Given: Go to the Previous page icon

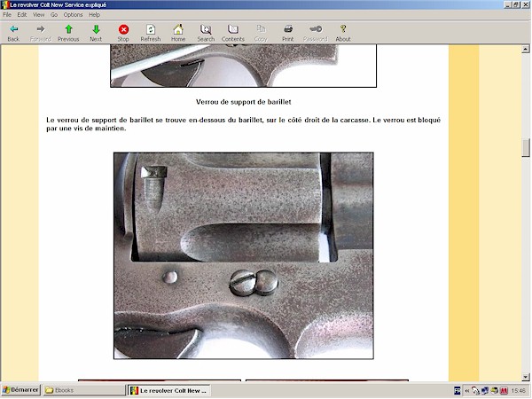Looking at the screenshot, I should click(68, 30).
